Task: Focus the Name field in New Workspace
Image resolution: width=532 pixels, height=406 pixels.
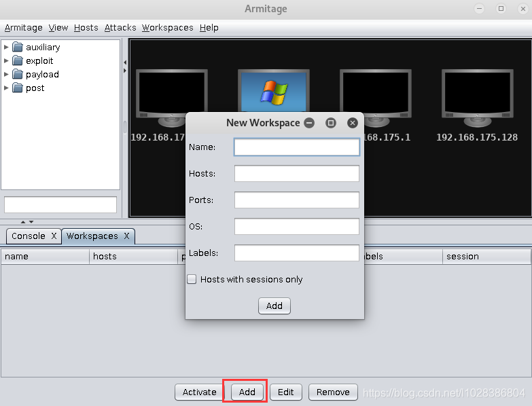Action: (297, 147)
